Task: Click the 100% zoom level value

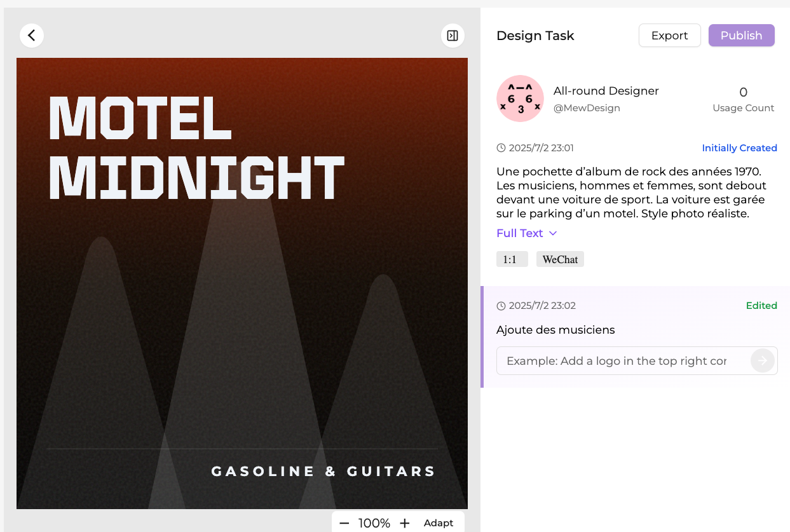Action: pos(374,523)
